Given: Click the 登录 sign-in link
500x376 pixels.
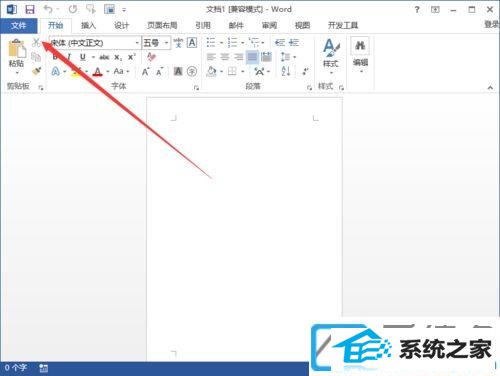Looking at the screenshot, I should point(492,24).
